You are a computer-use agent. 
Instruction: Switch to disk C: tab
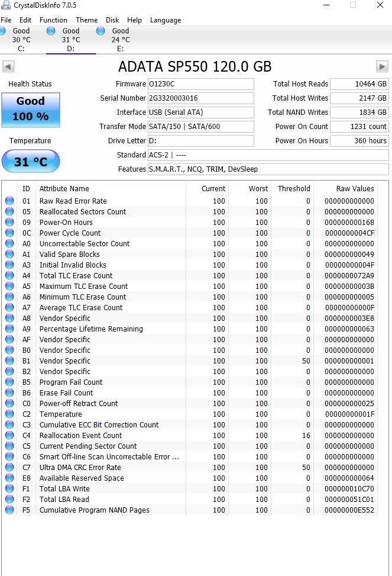(x=21, y=40)
